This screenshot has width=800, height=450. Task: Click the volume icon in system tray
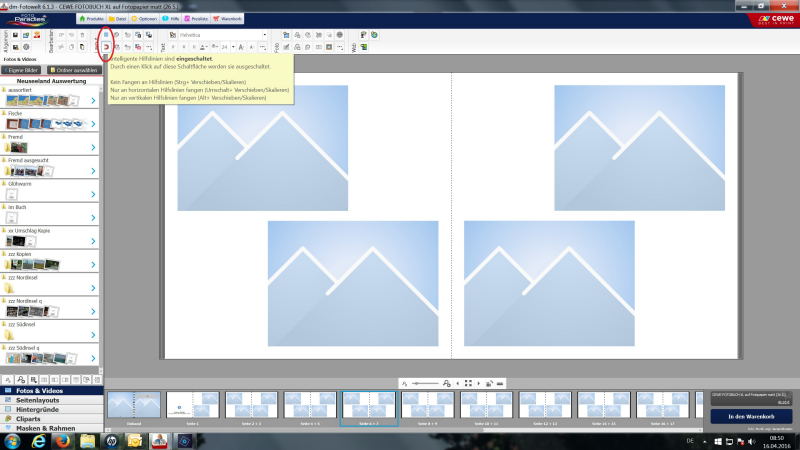point(751,442)
